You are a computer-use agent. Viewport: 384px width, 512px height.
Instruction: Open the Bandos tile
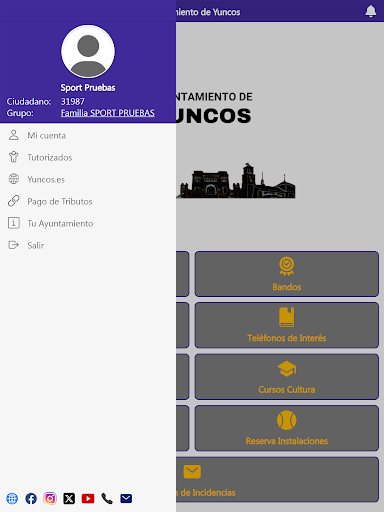287,274
